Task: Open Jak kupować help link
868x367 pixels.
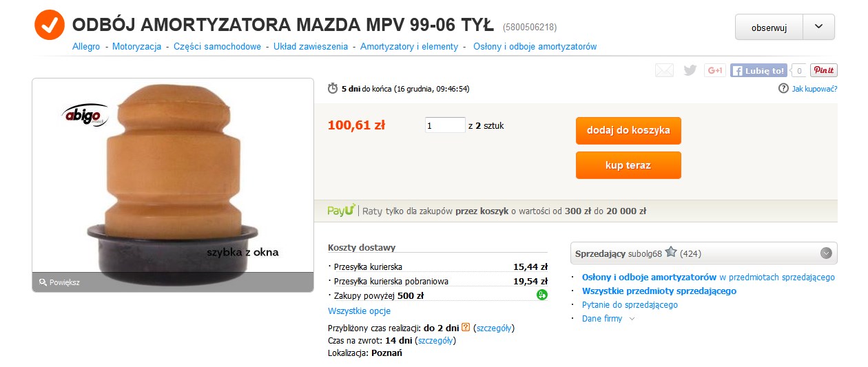Action: click(814, 89)
